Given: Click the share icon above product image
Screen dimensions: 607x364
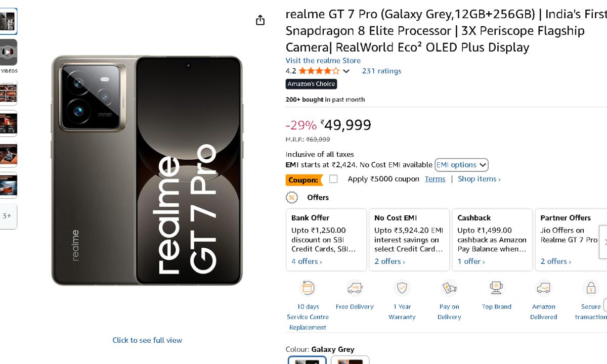Looking at the screenshot, I should [260, 20].
